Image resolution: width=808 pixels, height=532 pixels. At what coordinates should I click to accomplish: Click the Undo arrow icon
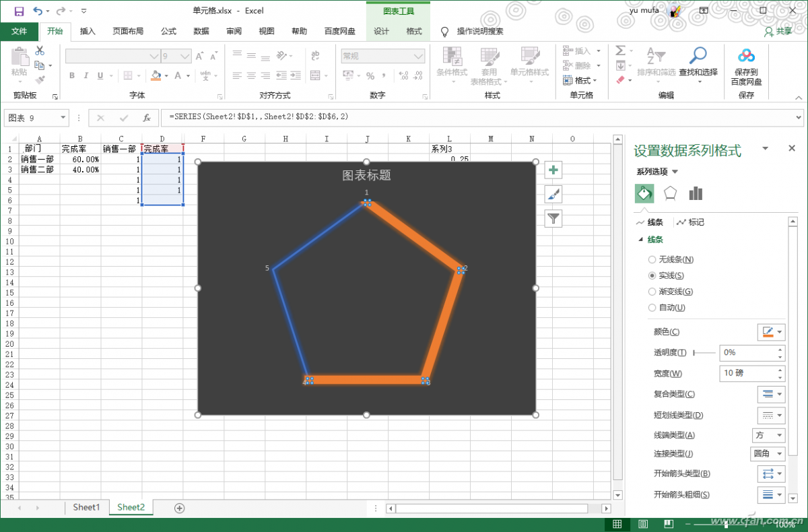point(38,11)
